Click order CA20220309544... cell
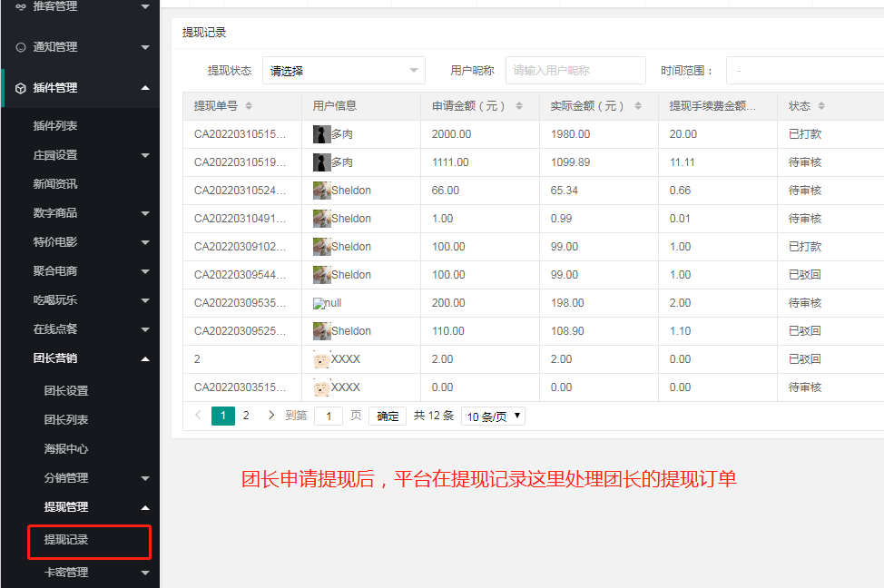 (x=241, y=275)
